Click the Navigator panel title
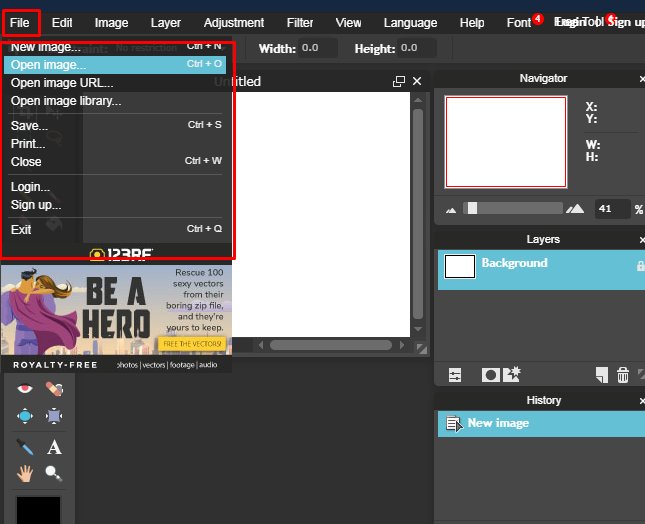645x524 pixels. click(x=543, y=78)
